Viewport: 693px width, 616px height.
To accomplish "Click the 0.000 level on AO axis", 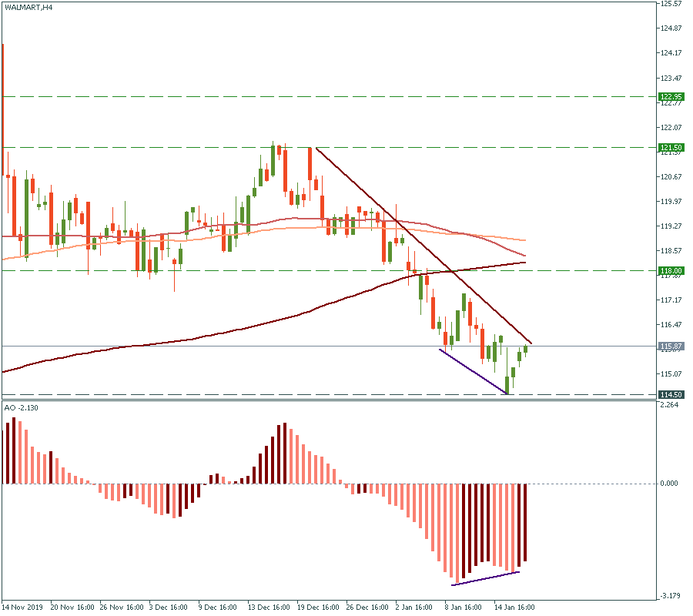I will (x=671, y=484).
